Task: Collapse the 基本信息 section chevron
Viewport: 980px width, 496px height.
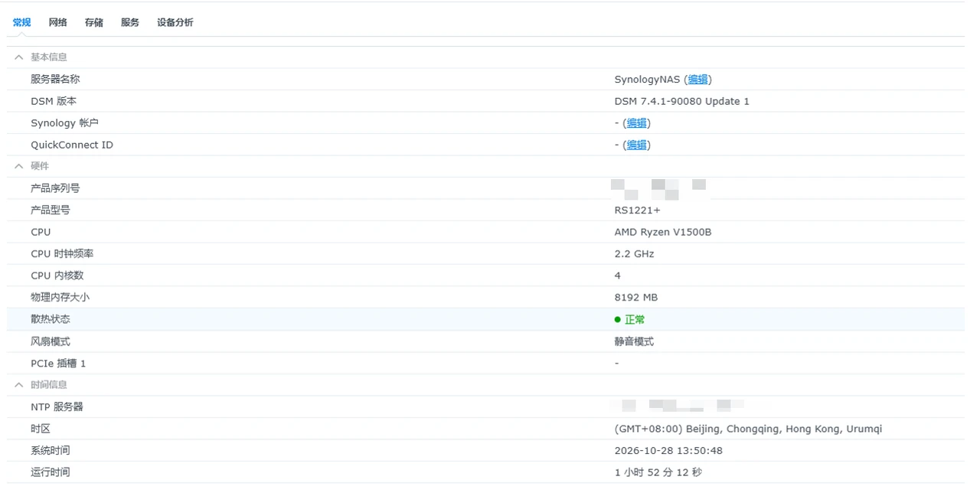Action: 19,57
